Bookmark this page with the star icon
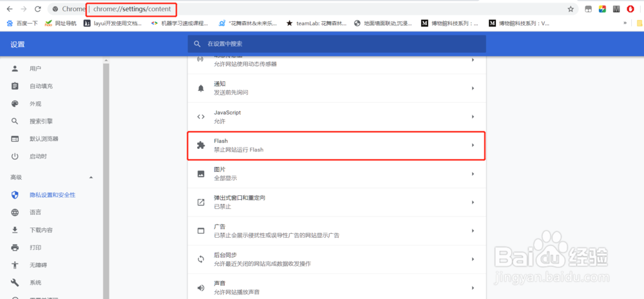Viewport: 644px width, 299px height. 571,9
